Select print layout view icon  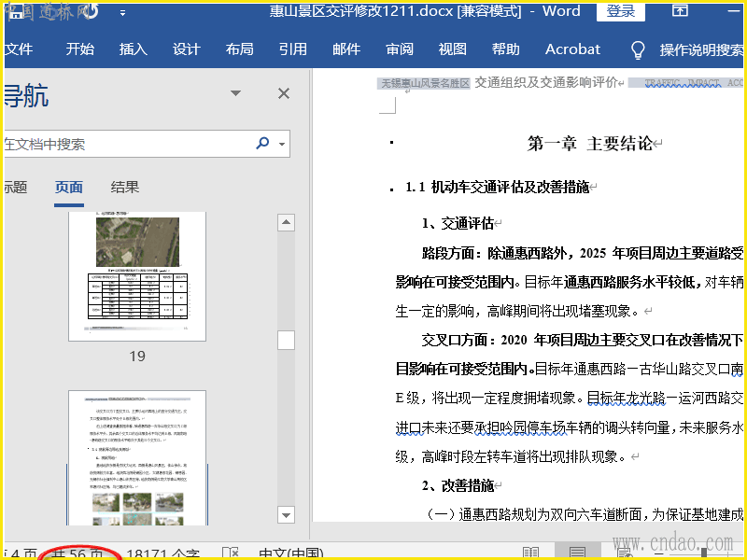coord(577,553)
